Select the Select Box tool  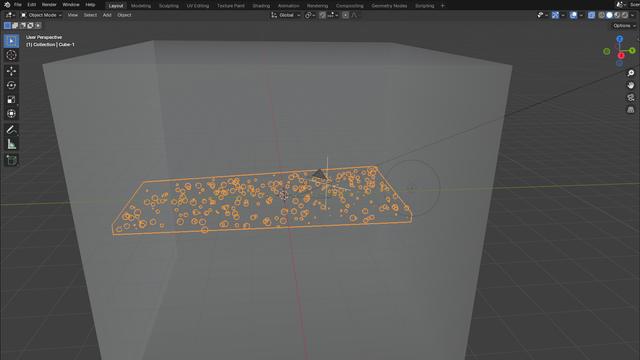11,41
